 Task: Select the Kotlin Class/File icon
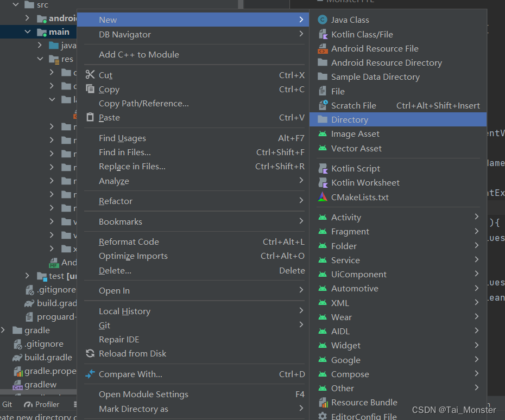coord(323,34)
